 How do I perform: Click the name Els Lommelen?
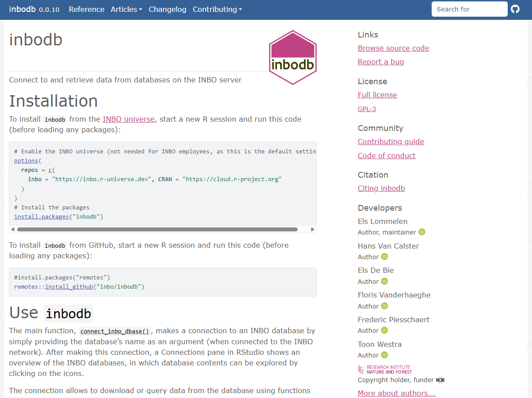tap(383, 221)
